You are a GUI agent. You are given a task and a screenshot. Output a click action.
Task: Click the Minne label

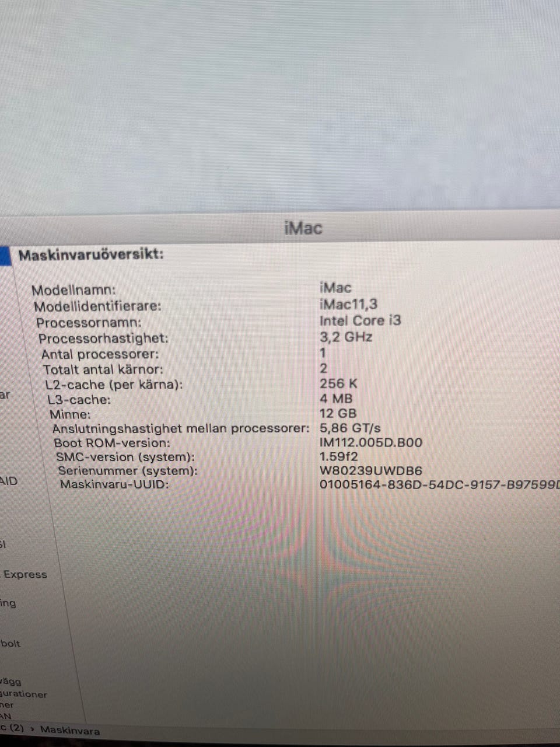tap(70, 415)
